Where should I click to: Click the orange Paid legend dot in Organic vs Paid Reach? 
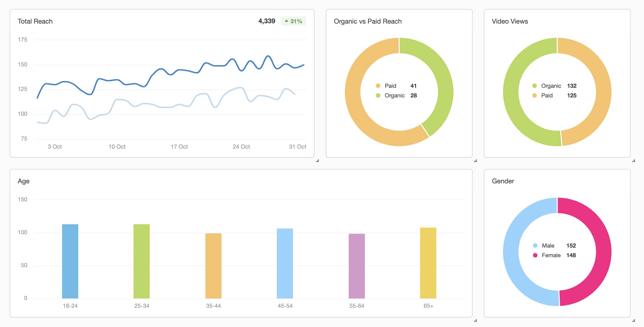pos(378,86)
